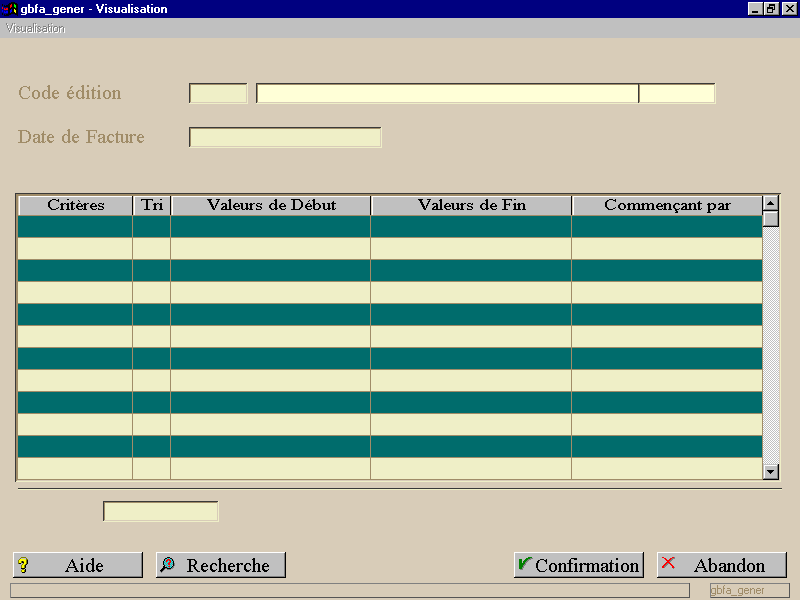The width and height of the screenshot is (800, 600).
Task: Click the Valeurs de Fin column header
Action: click(x=471, y=205)
